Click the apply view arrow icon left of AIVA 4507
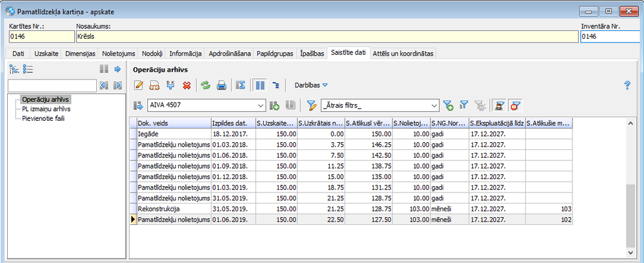 (137, 105)
